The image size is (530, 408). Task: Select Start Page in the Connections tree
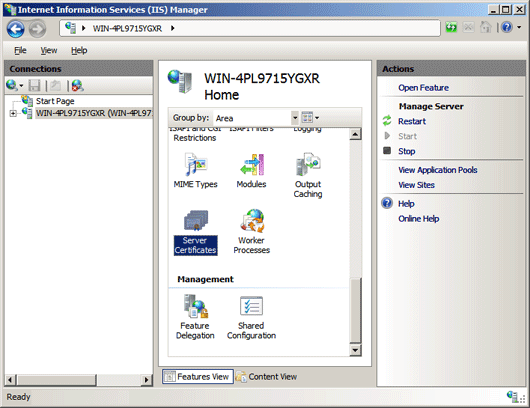click(55, 101)
